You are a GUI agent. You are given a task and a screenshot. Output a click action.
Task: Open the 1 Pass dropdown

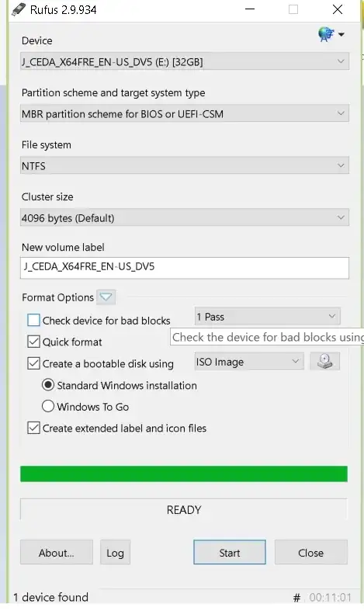click(x=267, y=317)
